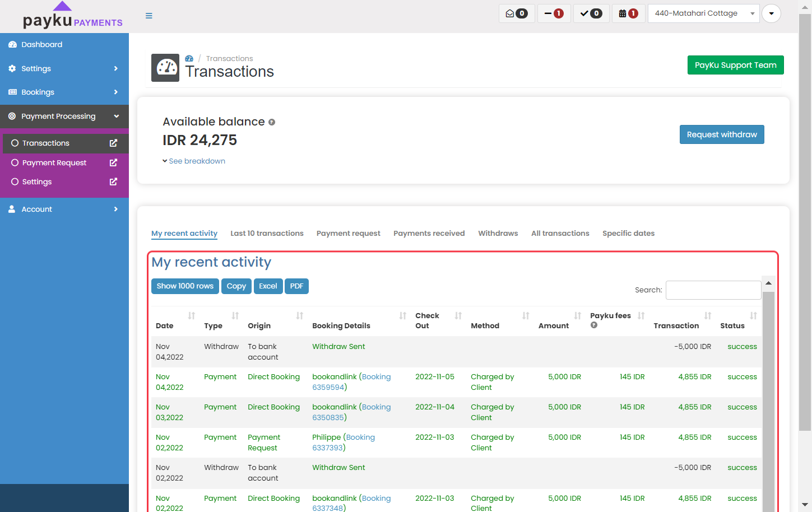The width and height of the screenshot is (812, 512).
Task: Click the 2022-11-05 check out date
Action: (x=435, y=377)
